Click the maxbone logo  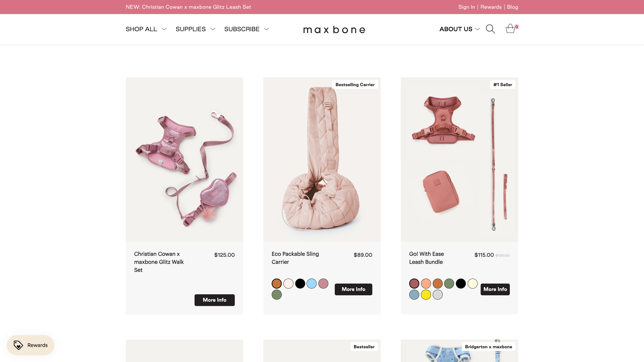(334, 29)
